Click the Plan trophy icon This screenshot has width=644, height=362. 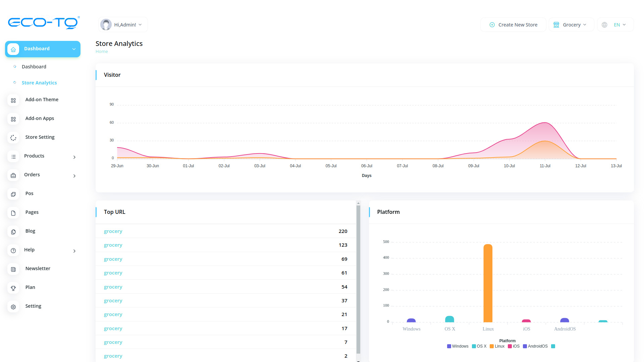[13, 288]
